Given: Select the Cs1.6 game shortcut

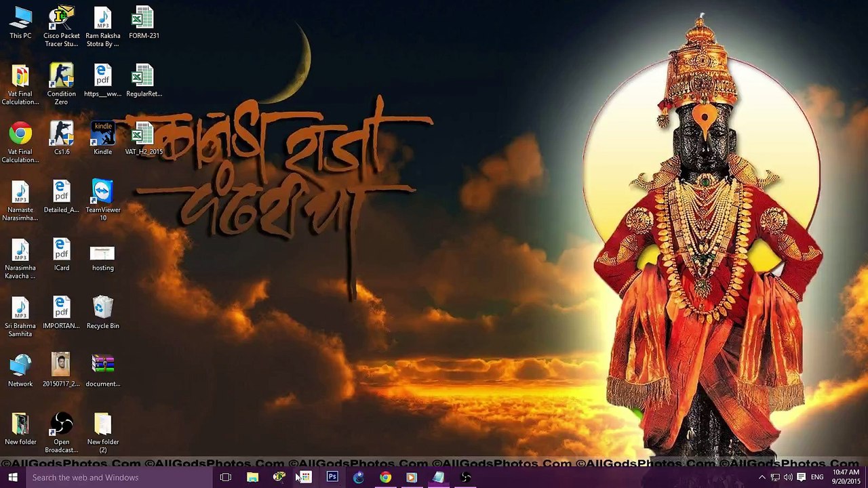Looking at the screenshot, I should pyautogui.click(x=61, y=140).
